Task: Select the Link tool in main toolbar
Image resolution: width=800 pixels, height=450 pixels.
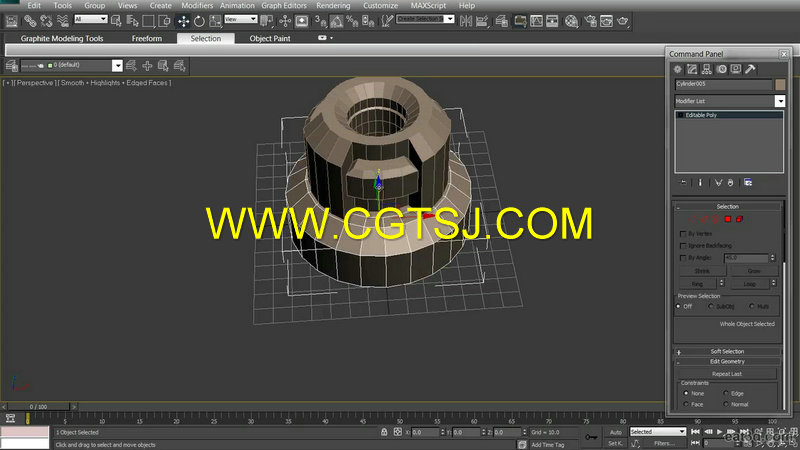Action: [x=30, y=21]
